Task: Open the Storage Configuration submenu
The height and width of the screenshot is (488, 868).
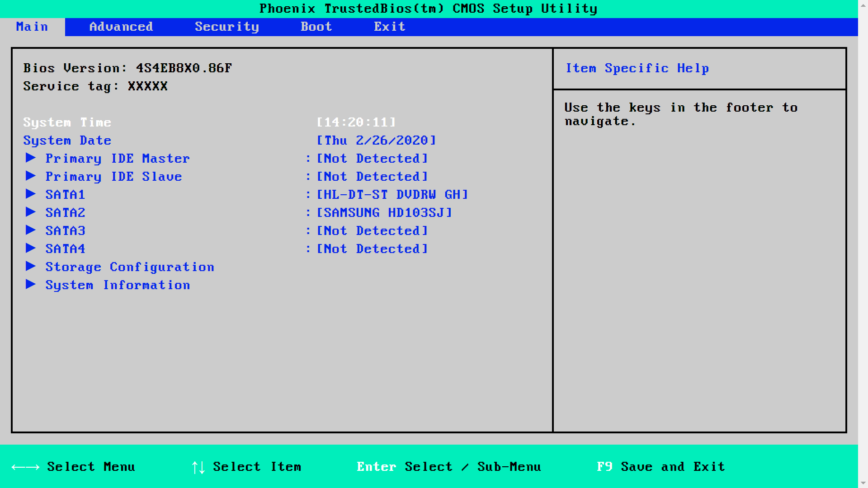Action: coord(130,267)
